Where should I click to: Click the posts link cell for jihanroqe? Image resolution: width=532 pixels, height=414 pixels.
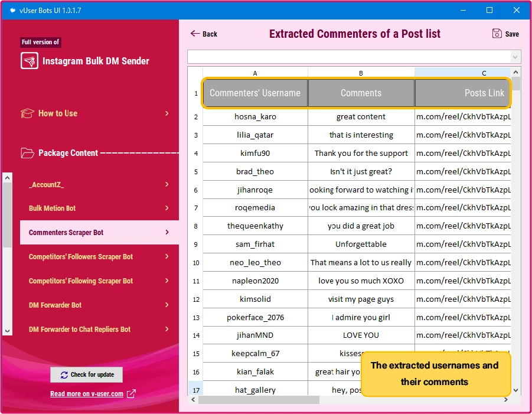coord(463,190)
